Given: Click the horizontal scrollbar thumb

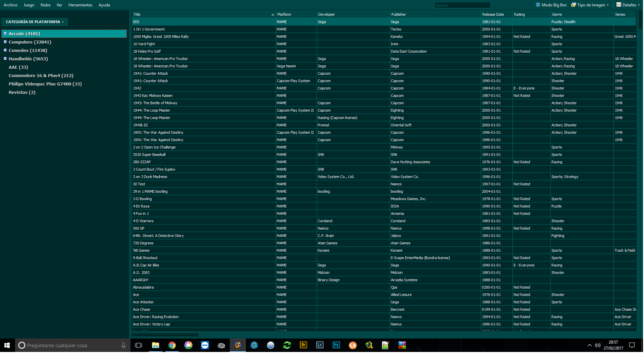Looking at the screenshot, I should pyautogui.click(x=165, y=335).
